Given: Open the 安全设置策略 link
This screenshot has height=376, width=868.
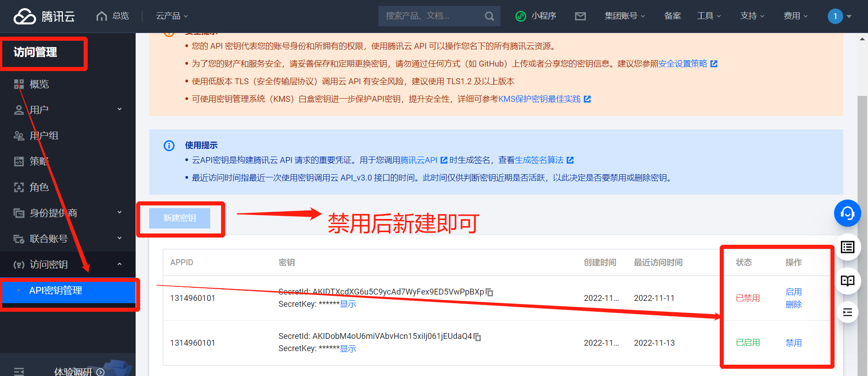Looking at the screenshot, I should (683, 64).
